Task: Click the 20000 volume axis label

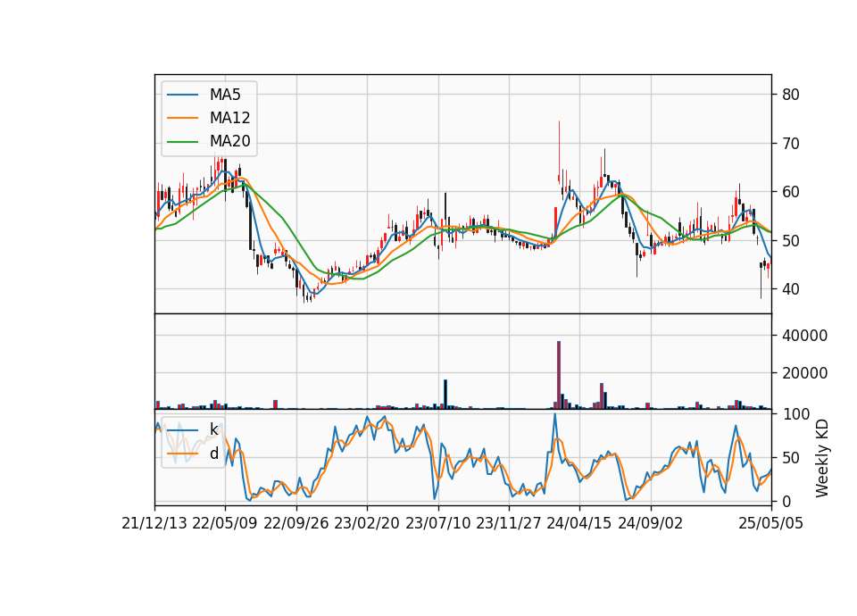Action: tap(804, 373)
